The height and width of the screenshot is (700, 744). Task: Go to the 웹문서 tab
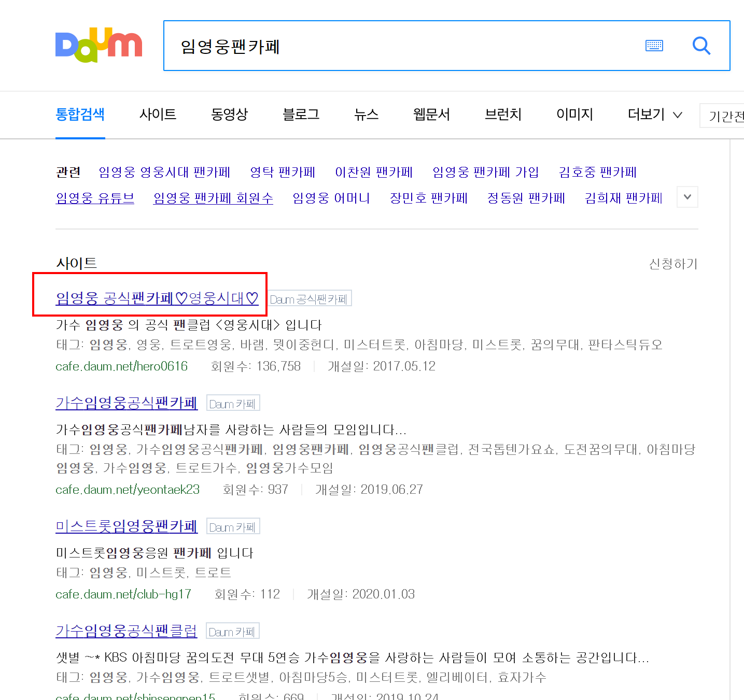click(x=432, y=114)
